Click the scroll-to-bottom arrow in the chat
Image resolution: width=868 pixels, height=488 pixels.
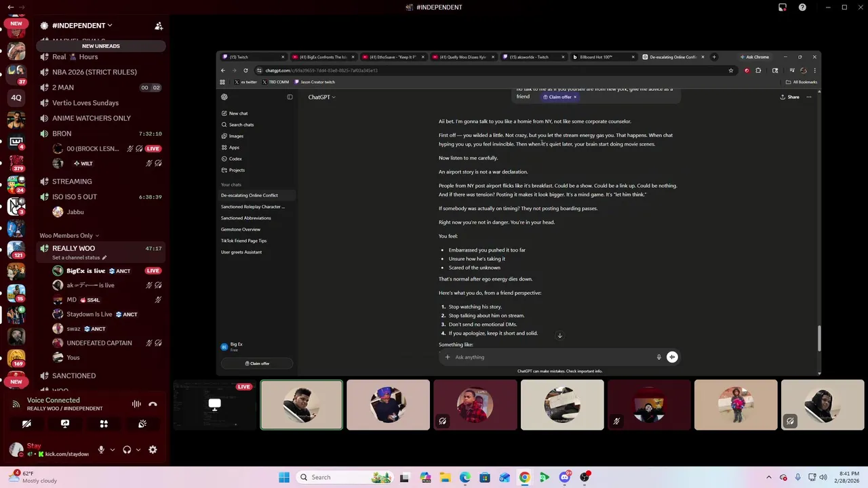pyautogui.click(x=559, y=335)
